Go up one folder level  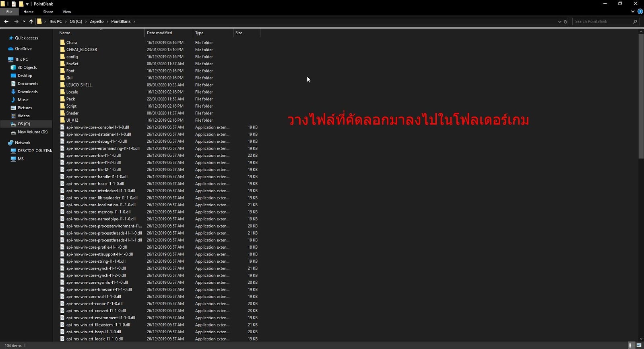[31, 21]
